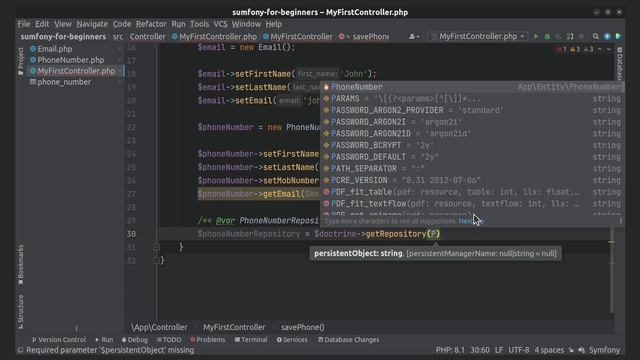The height and width of the screenshot is (360, 640).
Task: Open the Navigate menu
Action: click(92, 24)
